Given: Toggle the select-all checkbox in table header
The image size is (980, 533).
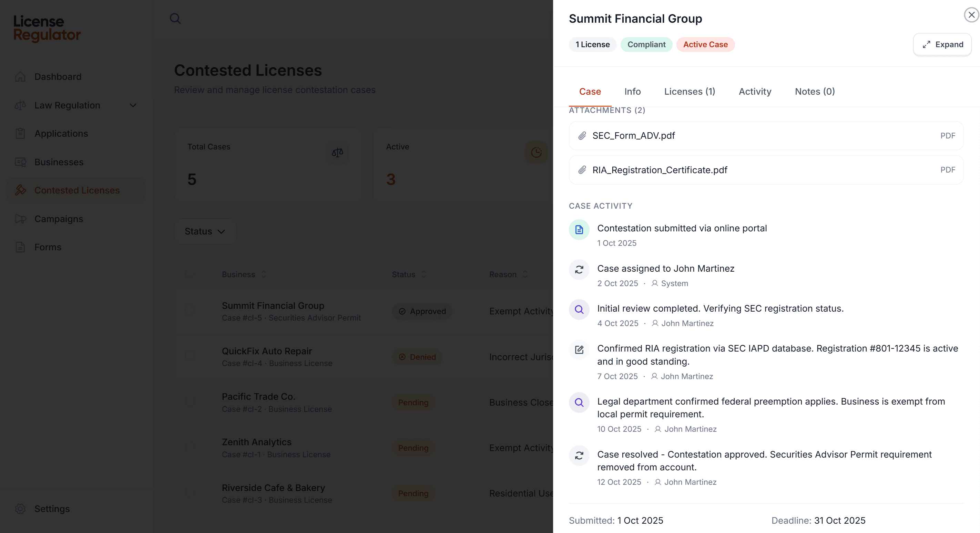Looking at the screenshot, I should 190,273.
